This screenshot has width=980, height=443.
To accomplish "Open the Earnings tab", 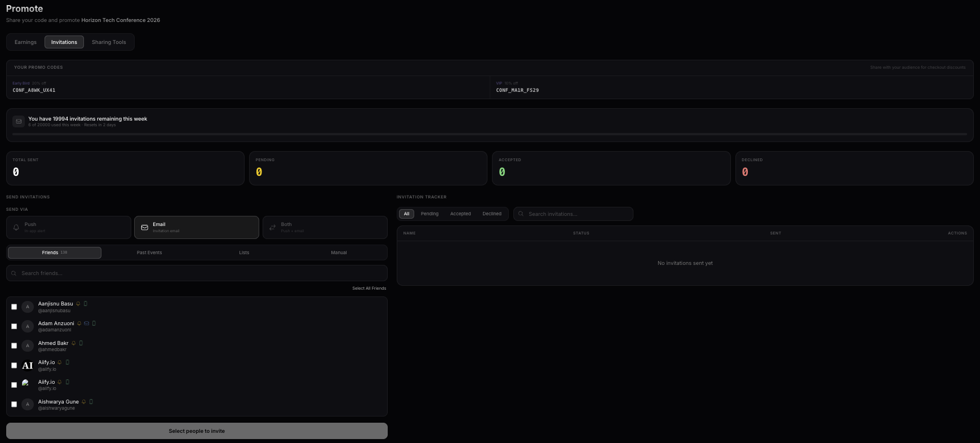I will (25, 42).
